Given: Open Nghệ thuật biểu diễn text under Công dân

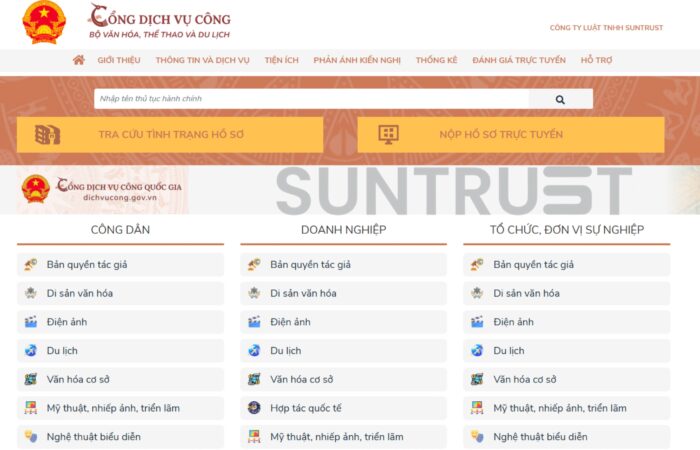Looking at the screenshot, I should [x=94, y=437].
